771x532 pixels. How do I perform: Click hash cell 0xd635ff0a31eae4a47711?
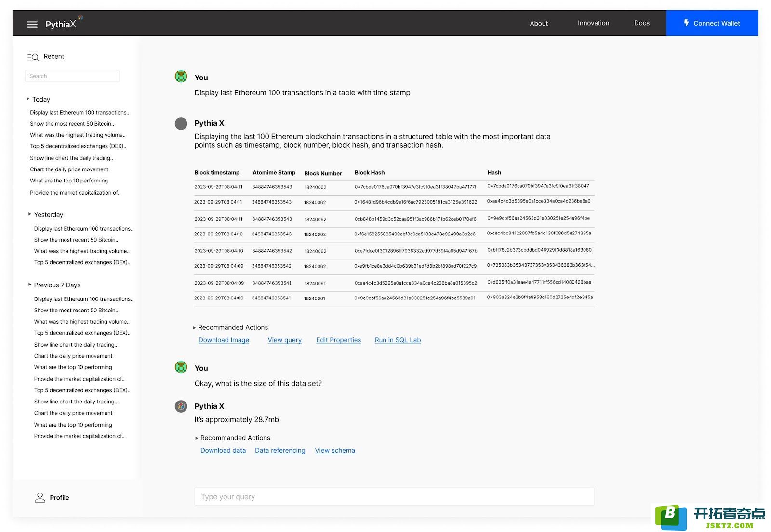click(x=539, y=282)
